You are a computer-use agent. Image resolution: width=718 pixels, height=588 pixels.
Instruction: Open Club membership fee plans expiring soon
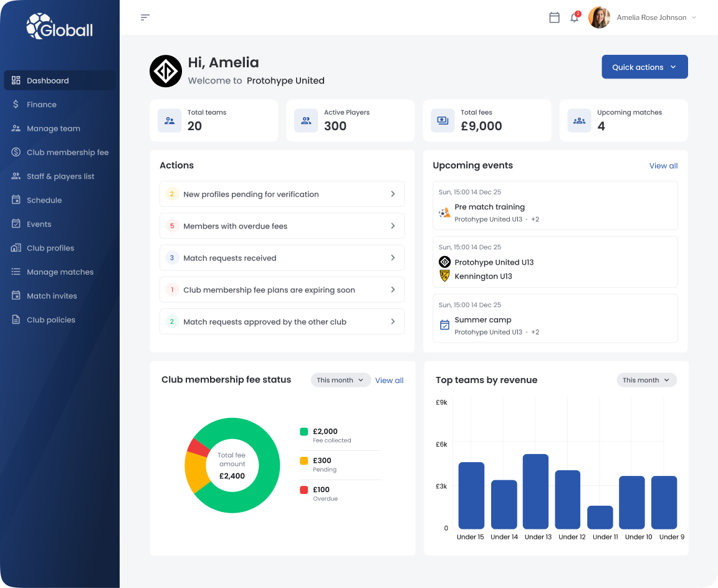tap(282, 290)
